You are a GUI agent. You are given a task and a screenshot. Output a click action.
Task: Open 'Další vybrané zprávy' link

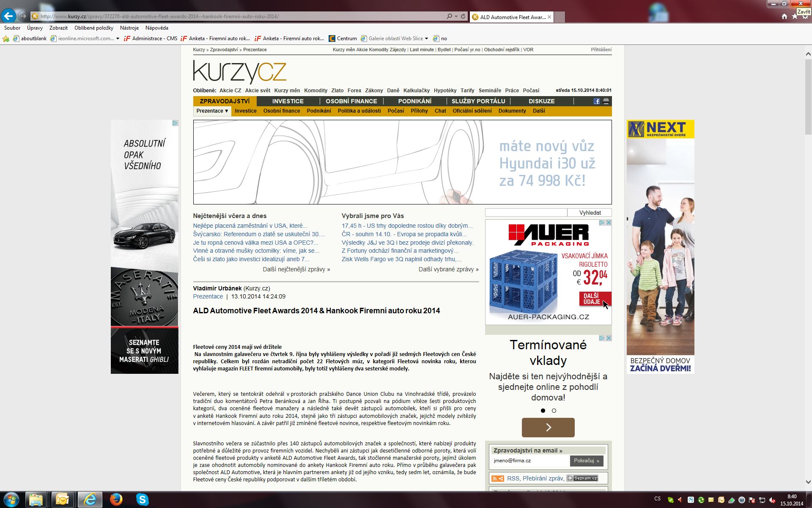pyautogui.click(x=449, y=269)
